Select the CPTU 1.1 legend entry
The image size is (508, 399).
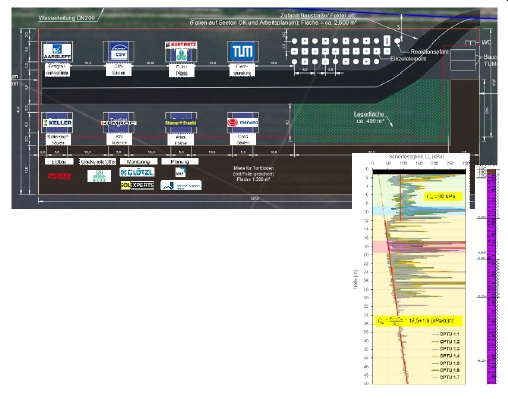(x=446, y=334)
